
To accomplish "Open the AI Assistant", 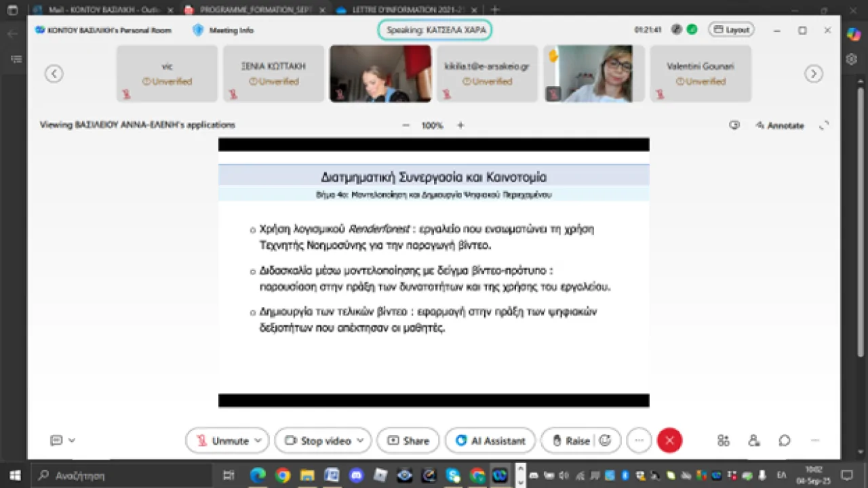I will (x=490, y=441).
